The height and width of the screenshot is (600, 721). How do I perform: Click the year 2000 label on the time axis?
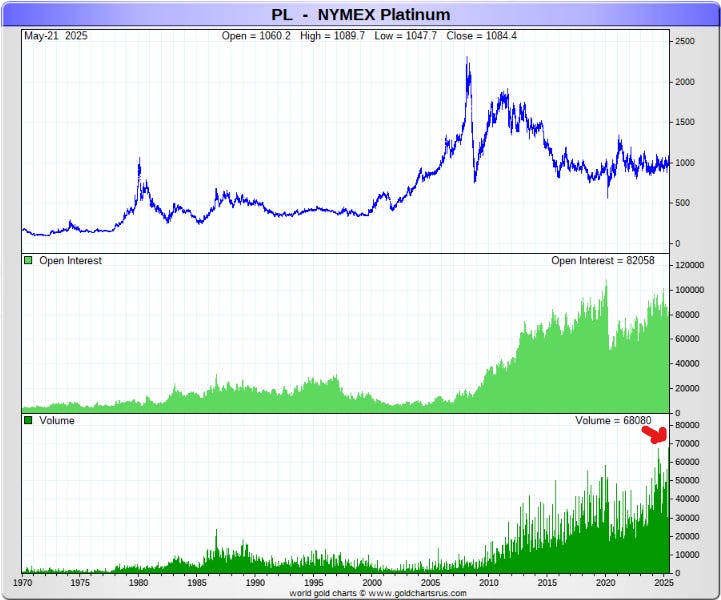(x=372, y=583)
